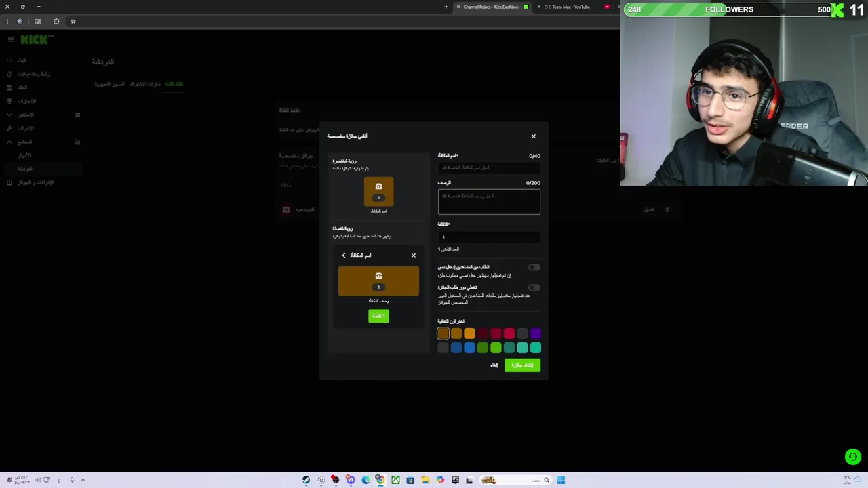868x488 pixels.
Task: Click the reward name input field
Action: pyautogui.click(x=489, y=167)
